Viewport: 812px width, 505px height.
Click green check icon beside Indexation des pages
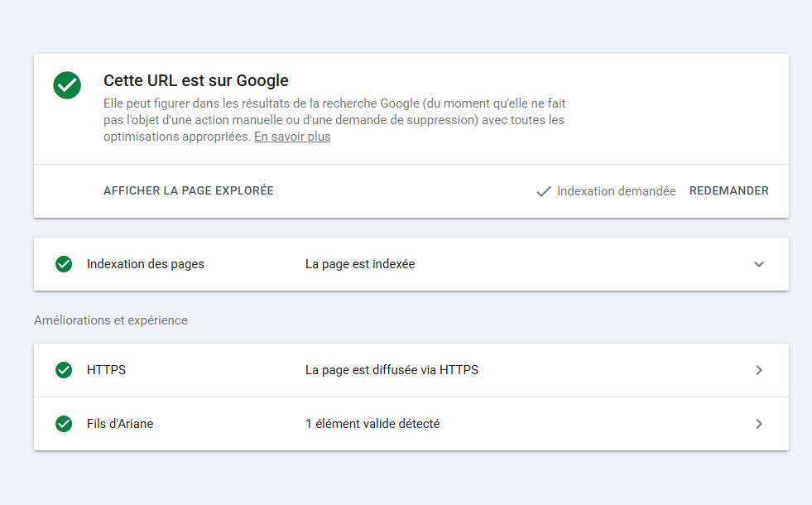pyautogui.click(x=64, y=264)
